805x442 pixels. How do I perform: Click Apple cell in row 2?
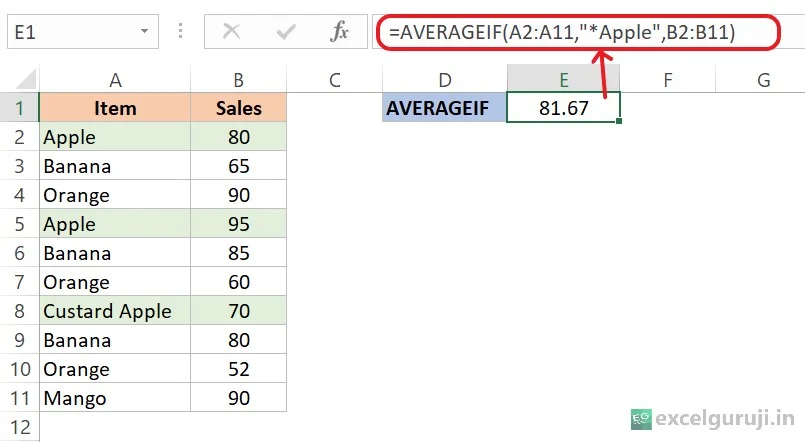(x=115, y=137)
